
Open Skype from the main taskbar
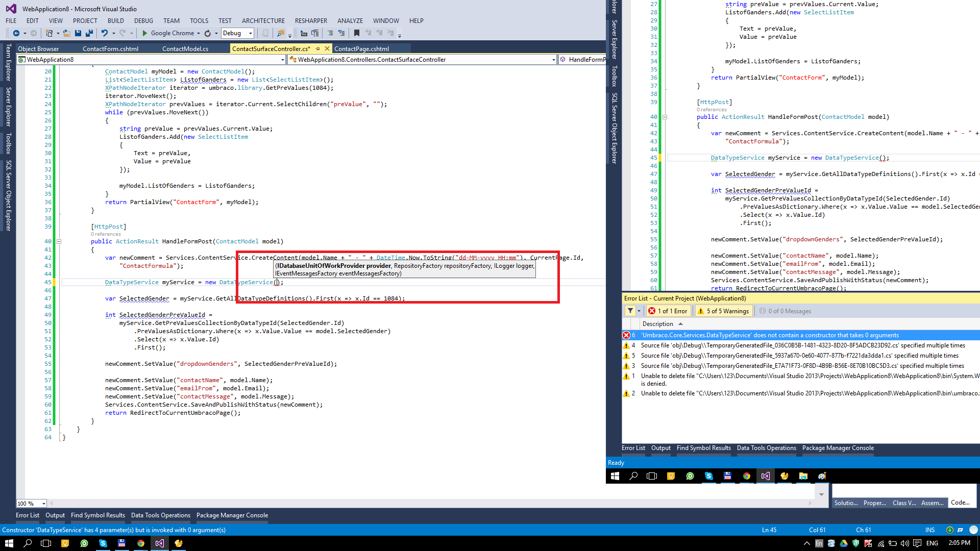coord(103,543)
